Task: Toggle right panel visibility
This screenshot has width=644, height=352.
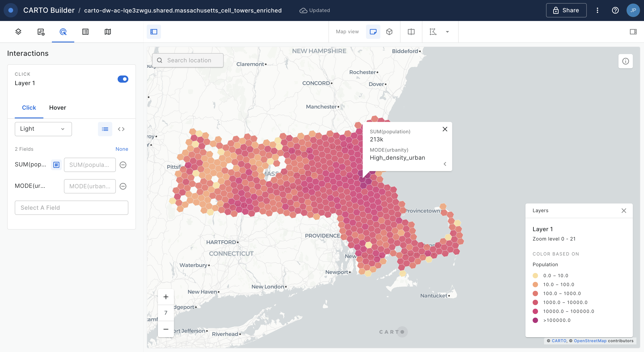Action: [x=633, y=32]
